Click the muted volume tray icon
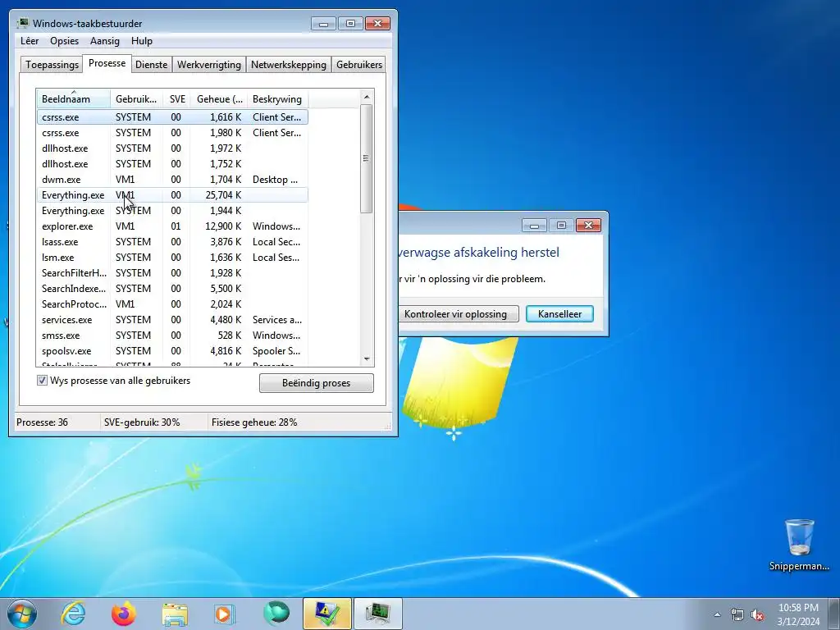Image resolution: width=840 pixels, height=630 pixels. (x=757, y=614)
